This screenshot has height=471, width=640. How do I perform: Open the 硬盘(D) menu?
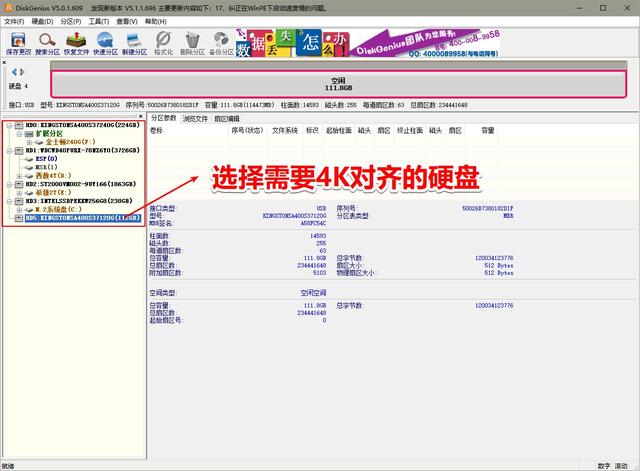[42, 21]
